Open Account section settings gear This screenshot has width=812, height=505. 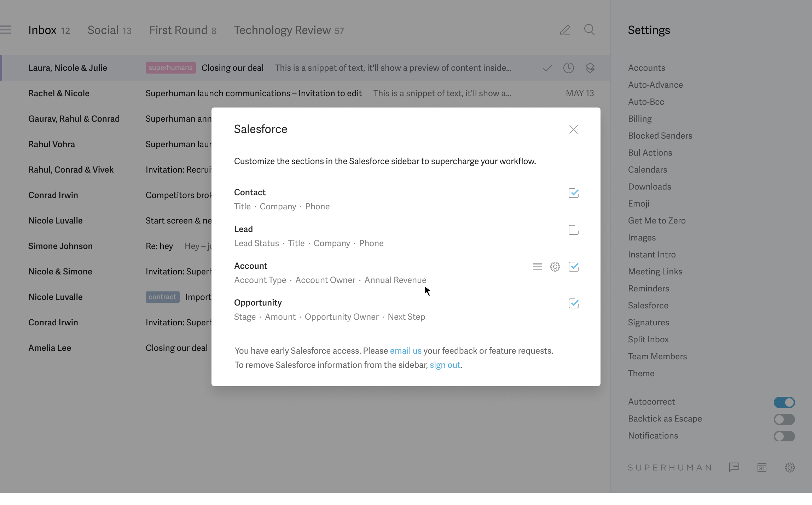(x=555, y=267)
